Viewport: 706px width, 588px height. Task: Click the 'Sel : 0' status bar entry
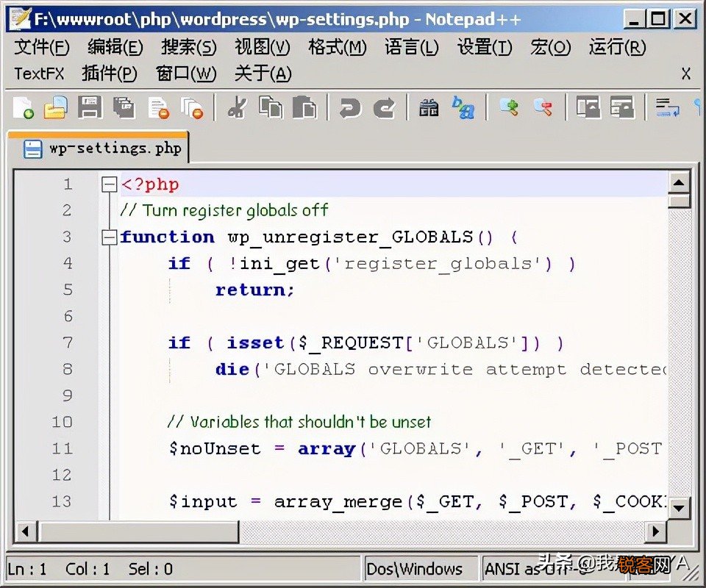click(150, 570)
